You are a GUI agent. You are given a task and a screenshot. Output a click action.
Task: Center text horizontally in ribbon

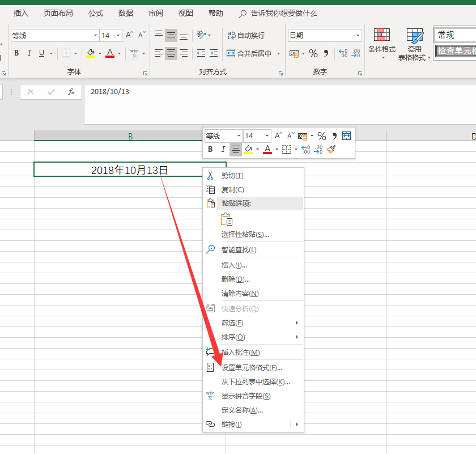(x=171, y=53)
